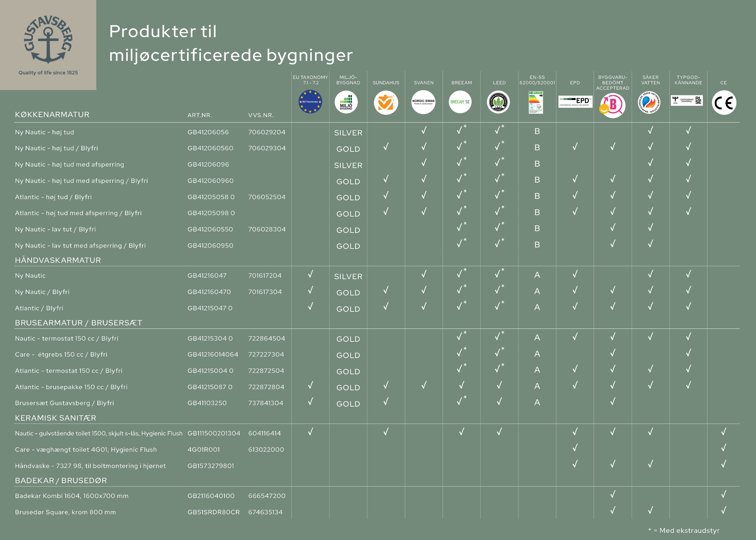The width and height of the screenshot is (756, 540).
Task: Click the orange Sundahus logo
Action: click(x=386, y=103)
